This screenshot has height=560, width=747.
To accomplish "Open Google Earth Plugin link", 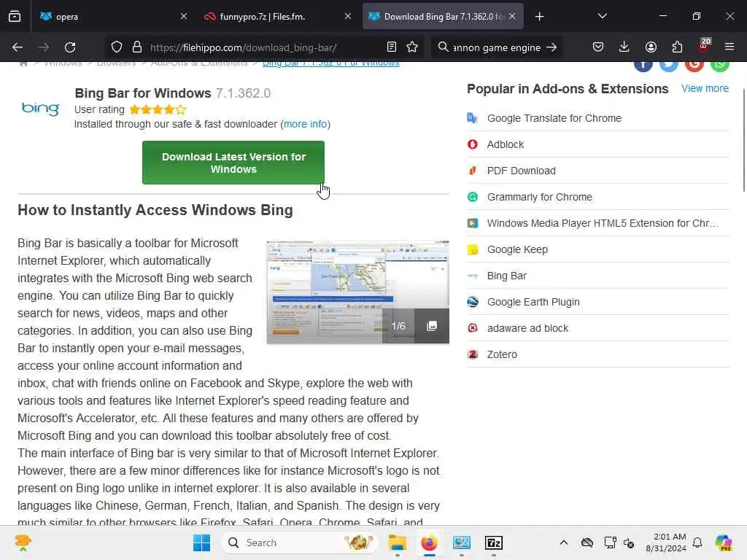I will click(x=533, y=302).
